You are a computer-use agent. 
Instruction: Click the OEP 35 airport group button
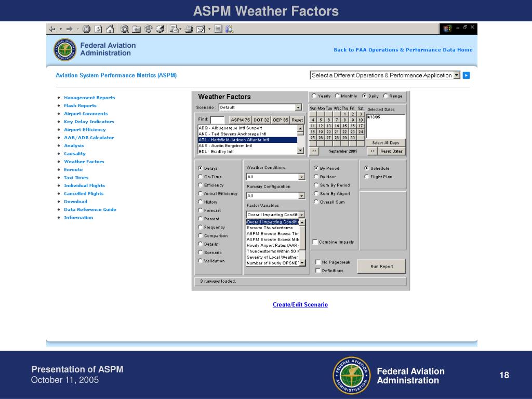[x=281, y=120]
